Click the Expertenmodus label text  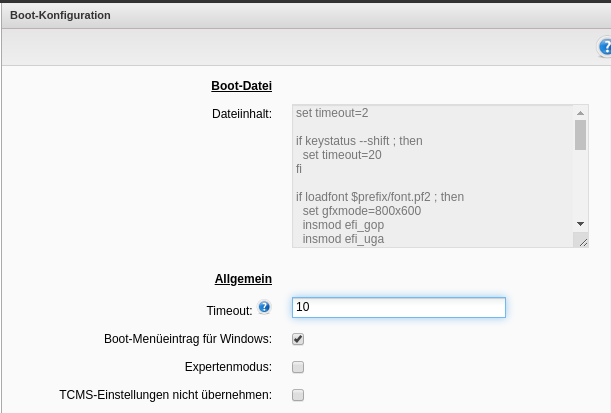tap(228, 367)
